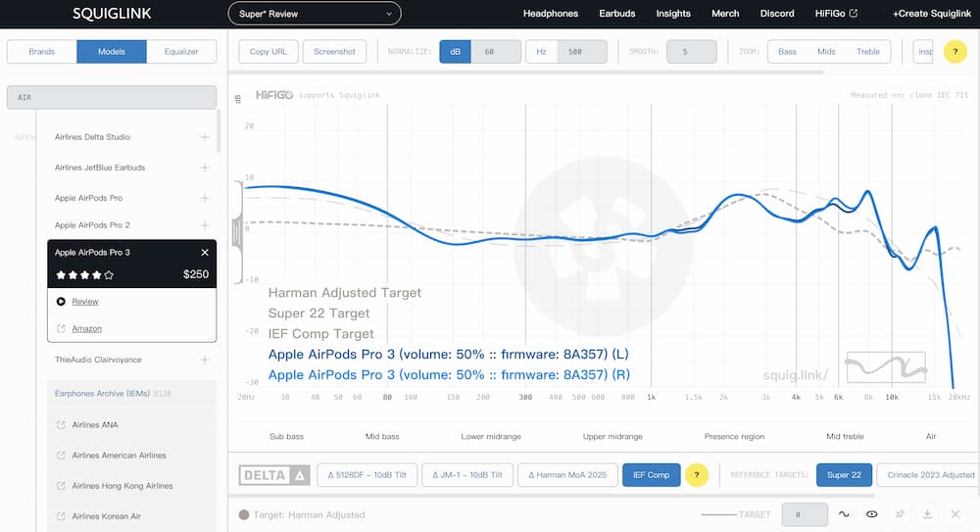Open the Super* Review site dropdown

(315, 14)
